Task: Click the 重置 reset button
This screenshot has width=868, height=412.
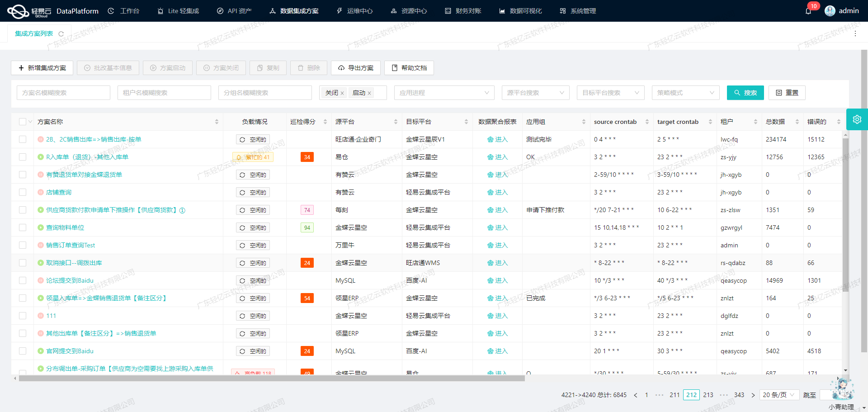Action: click(787, 93)
